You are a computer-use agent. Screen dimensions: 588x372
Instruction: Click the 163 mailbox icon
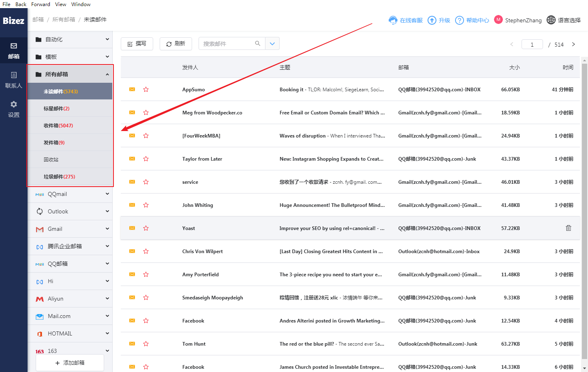(40, 351)
